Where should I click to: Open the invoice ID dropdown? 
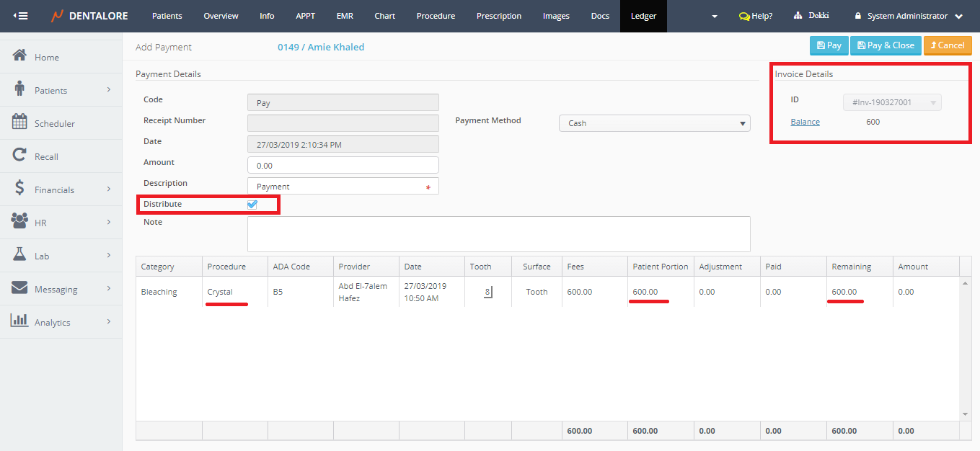[x=892, y=102]
